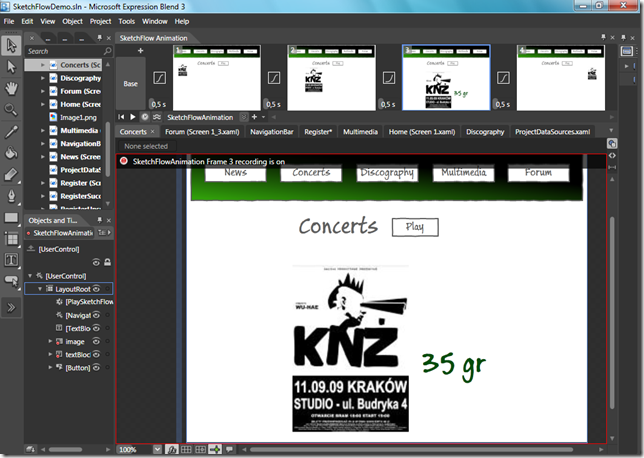This screenshot has width=644, height=458.
Task: Open easing transition before frame 3
Action: tap(389, 78)
